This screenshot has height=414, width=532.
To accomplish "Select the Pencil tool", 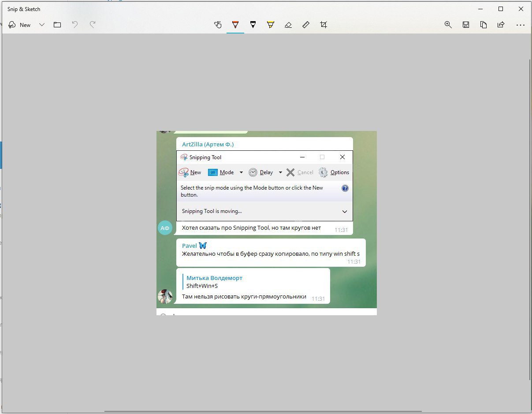I will 253,25.
